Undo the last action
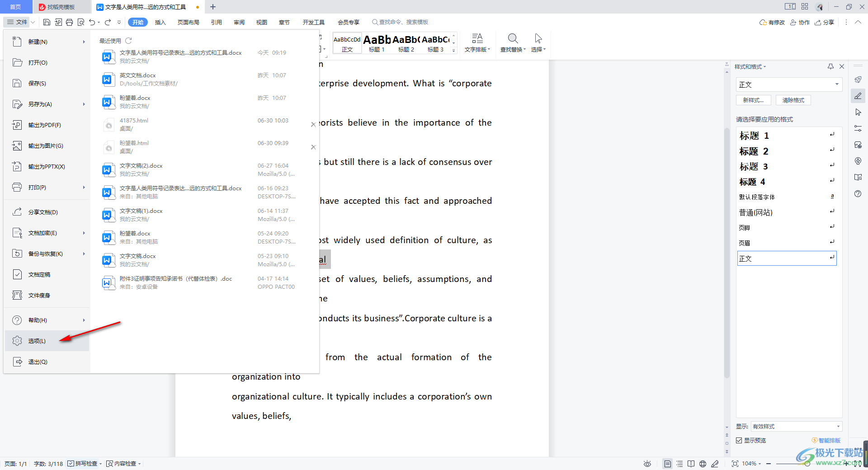868x470 pixels. 92,22
